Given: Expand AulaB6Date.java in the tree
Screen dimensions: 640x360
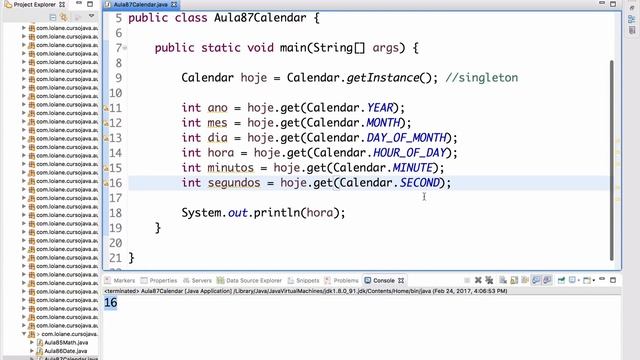Looking at the screenshot, I should tap(32, 351).
